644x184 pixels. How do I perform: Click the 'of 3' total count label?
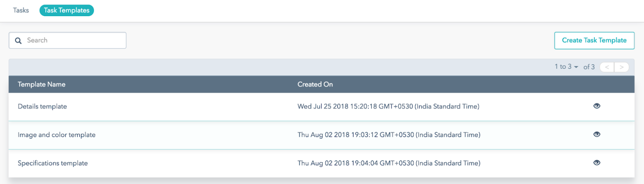(589, 67)
